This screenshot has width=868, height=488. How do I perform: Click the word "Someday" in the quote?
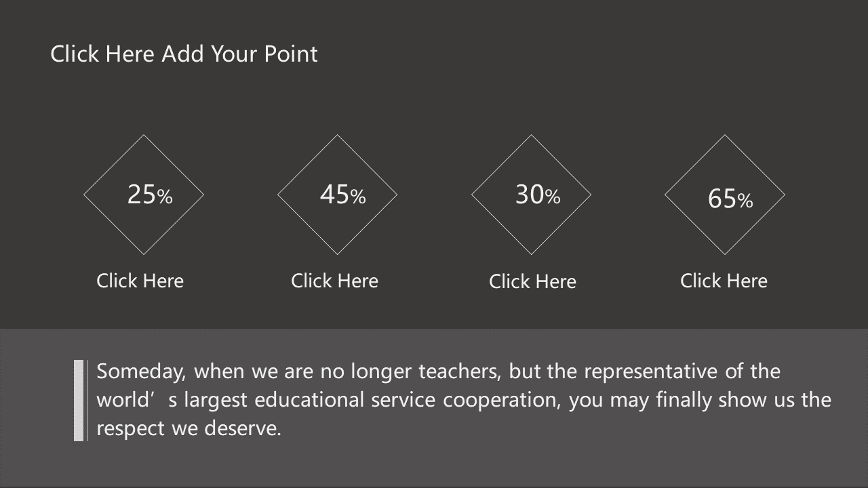tap(140, 371)
